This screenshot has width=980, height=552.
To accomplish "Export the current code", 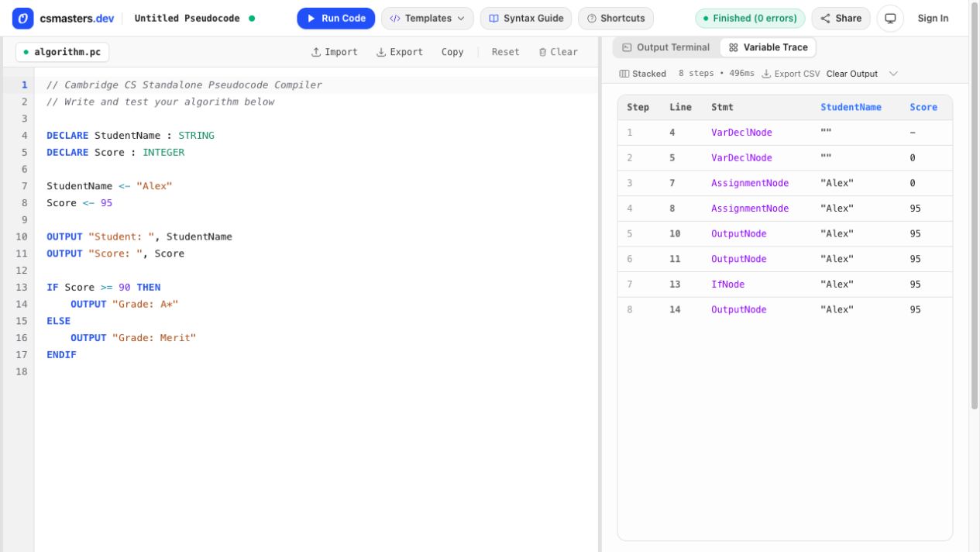I will (400, 52).
